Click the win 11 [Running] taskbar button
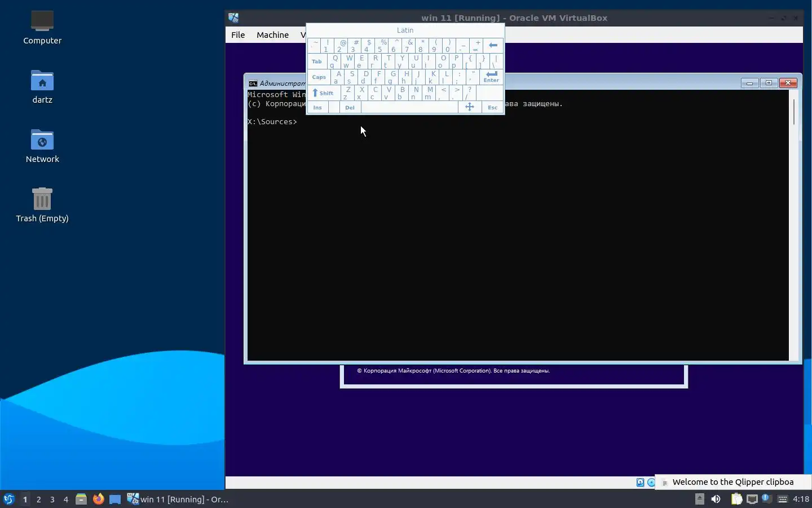812x508 pixels. click(x=178, y=499)
